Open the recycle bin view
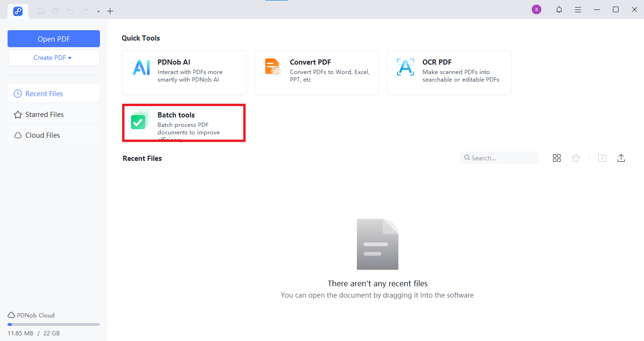Viewport: 644px width, 341px height. [x=576, y=158]
